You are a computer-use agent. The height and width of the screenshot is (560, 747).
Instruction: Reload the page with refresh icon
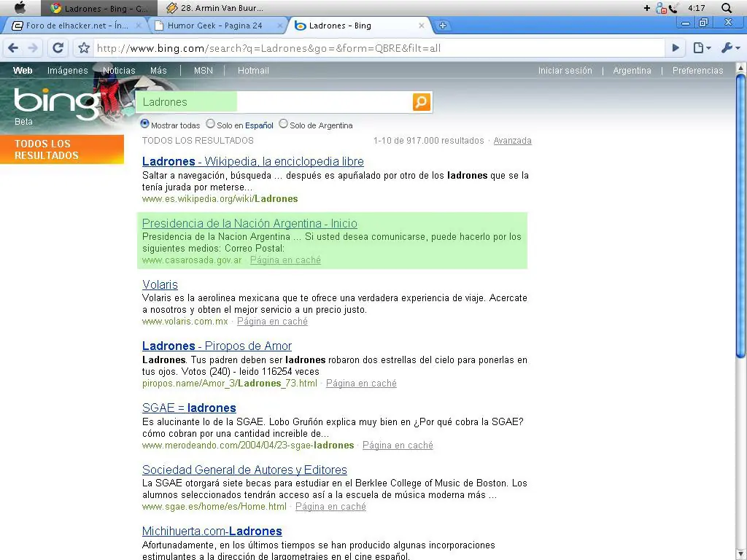pos(58,47)
